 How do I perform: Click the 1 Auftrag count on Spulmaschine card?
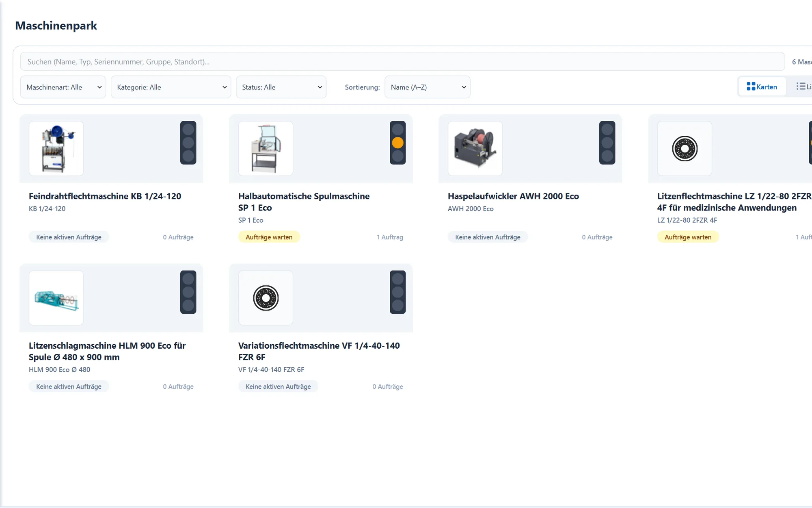tap(390, 237)
